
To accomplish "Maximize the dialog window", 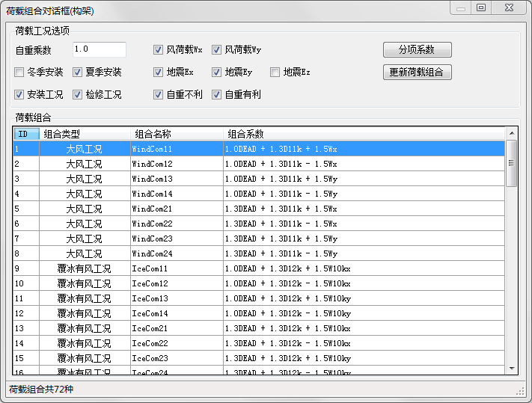I will [x=481, y=7].
